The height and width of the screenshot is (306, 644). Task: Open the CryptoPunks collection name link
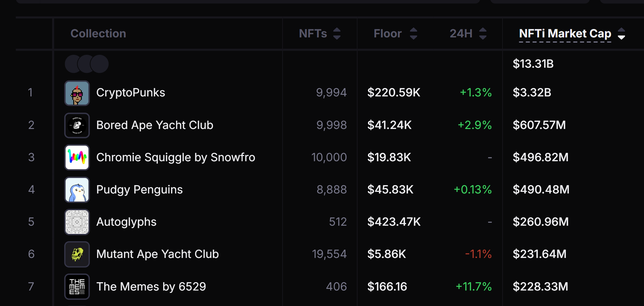(x=131, y=93)
